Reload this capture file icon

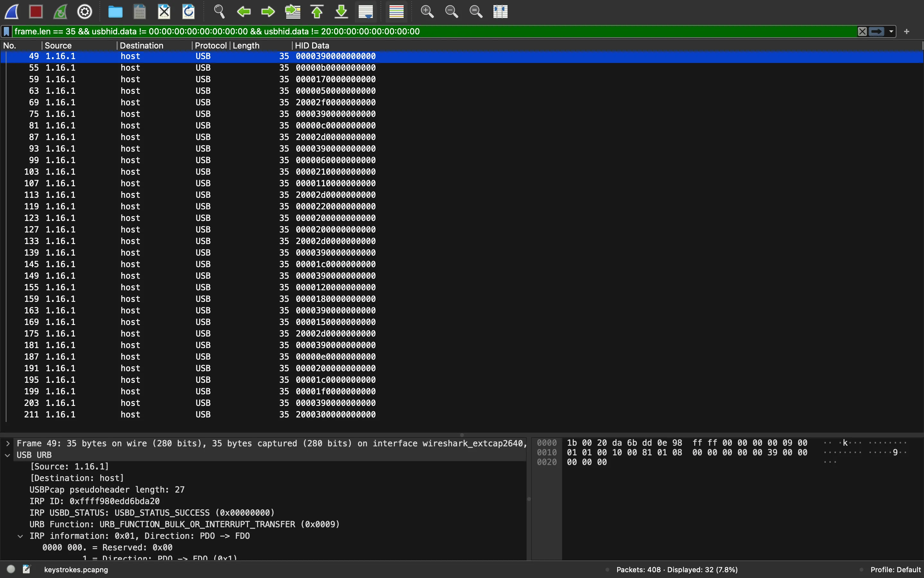(189, 12)
